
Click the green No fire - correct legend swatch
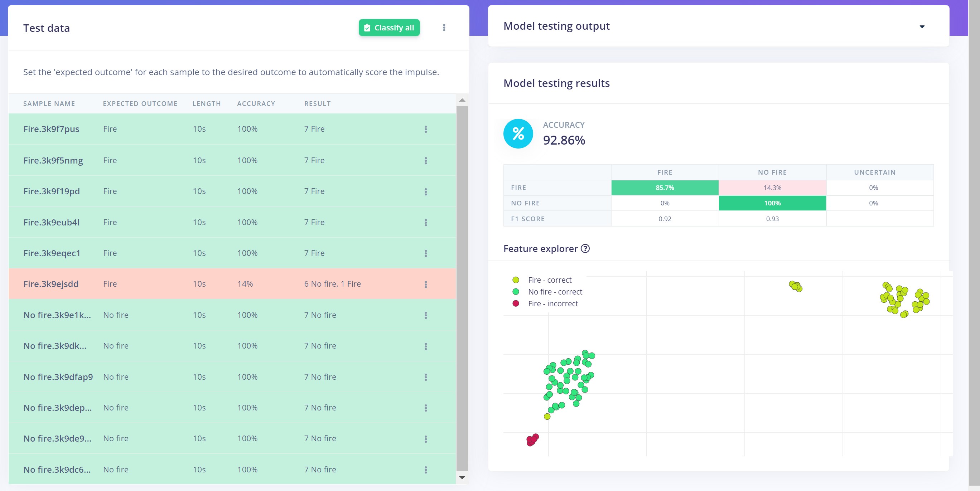[516, 292]
